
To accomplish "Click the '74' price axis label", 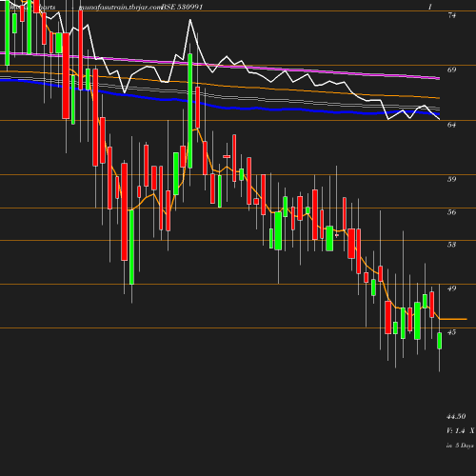I will tap(452, 15).
